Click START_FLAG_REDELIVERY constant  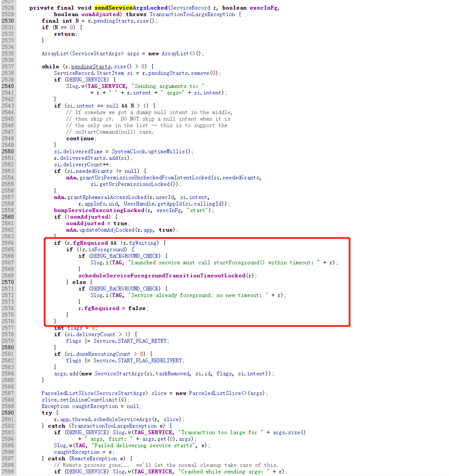click(x=150, y=361)
